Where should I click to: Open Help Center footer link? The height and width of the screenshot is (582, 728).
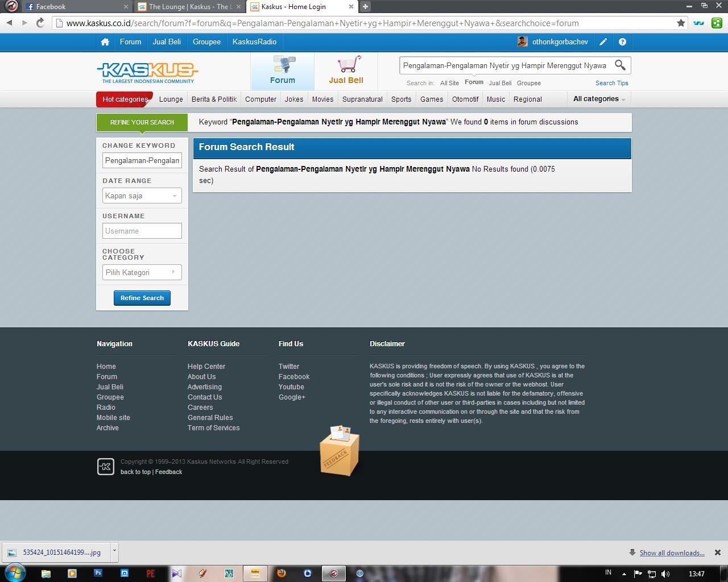point(206,367)
